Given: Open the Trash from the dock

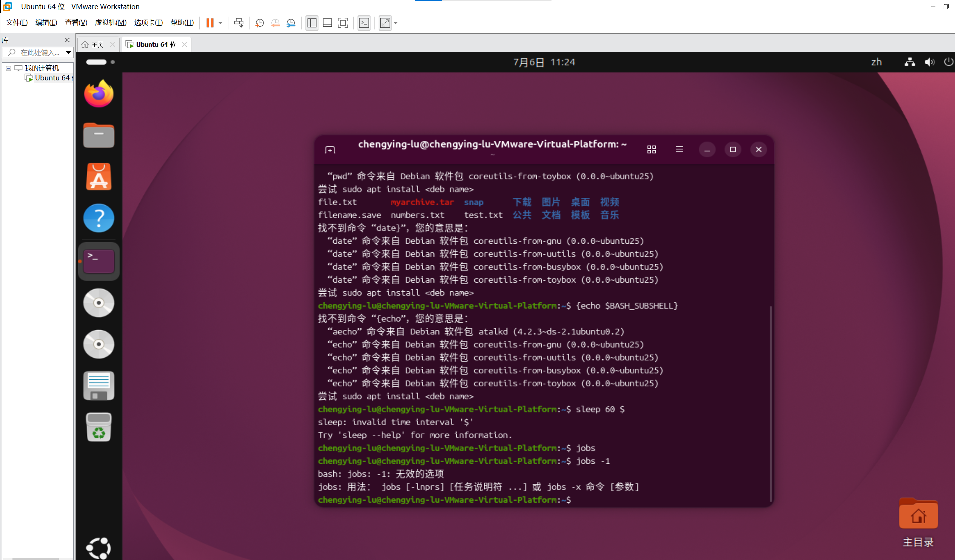Looking at the screenshot, I should click(x=99, y=428).
